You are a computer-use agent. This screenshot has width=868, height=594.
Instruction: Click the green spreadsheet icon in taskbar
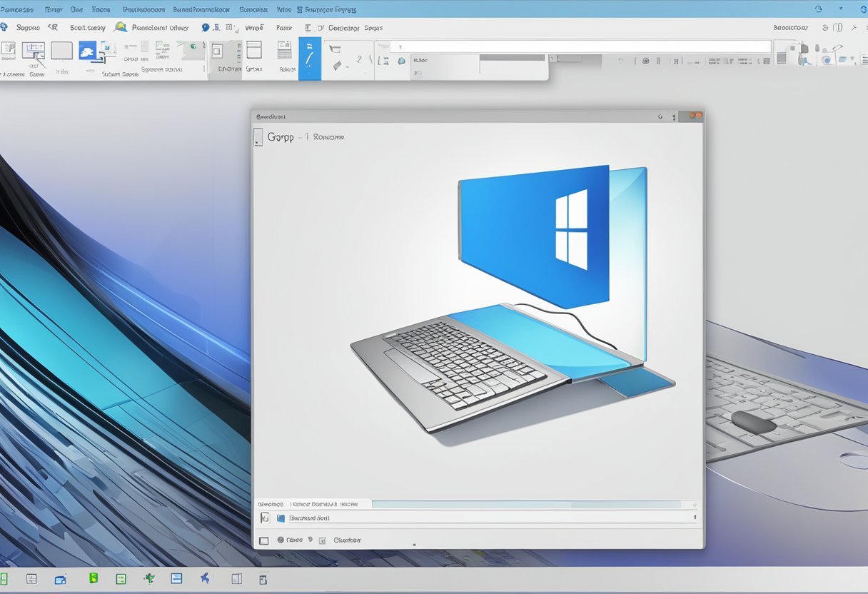pos(121,579)
